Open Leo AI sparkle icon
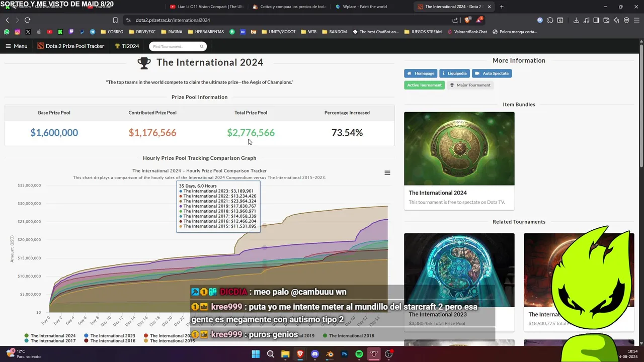Screen dimensions: 644x362 616,20
